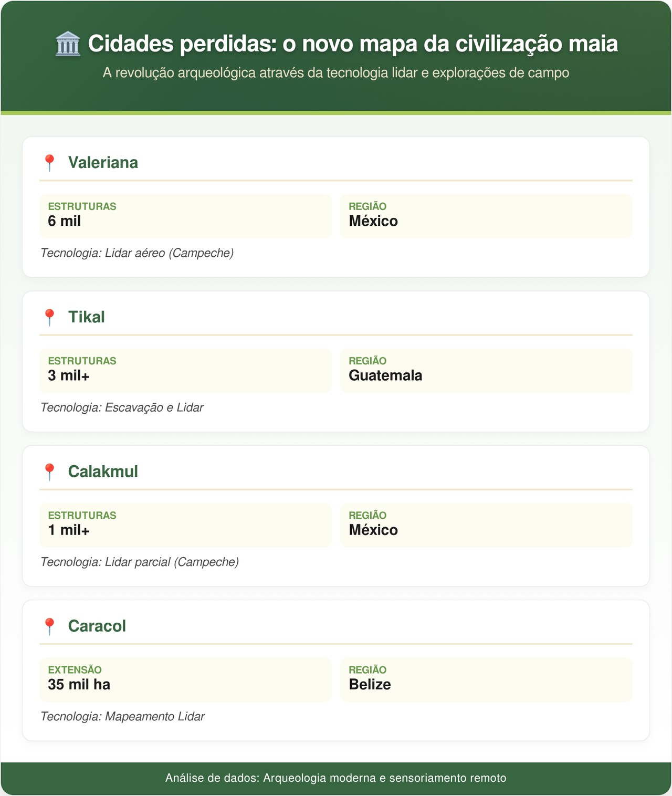This screenshot has height=796, width=672.
Task: Select the Tikal city heading
Action: click(x=87, y=317)
